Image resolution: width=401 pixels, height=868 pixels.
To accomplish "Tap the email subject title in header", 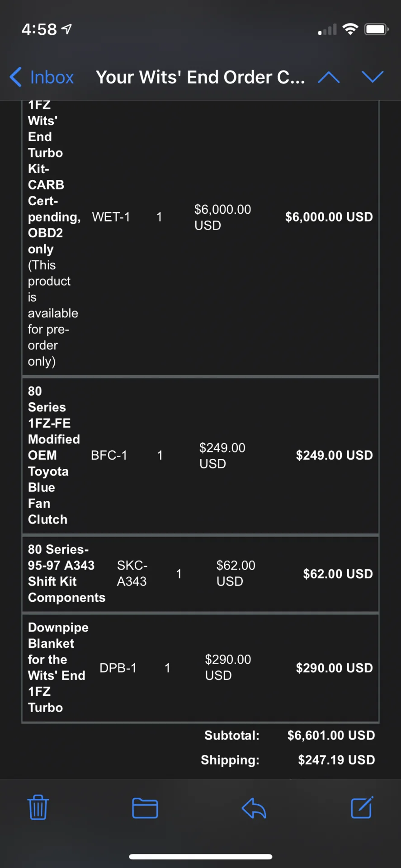I will pos(200,77).
